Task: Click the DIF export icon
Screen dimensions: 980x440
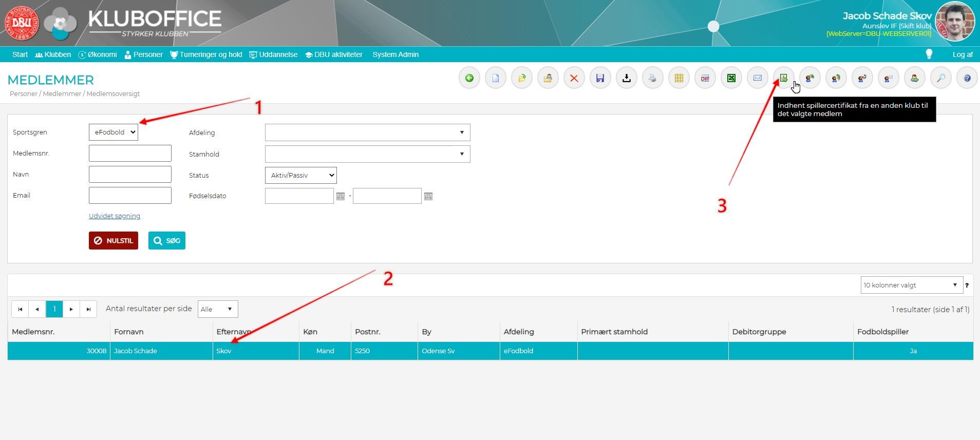Action: coord(705,78)
